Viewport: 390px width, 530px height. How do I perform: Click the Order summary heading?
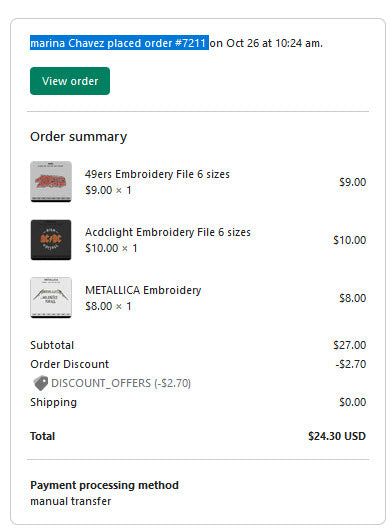(78, 137)
